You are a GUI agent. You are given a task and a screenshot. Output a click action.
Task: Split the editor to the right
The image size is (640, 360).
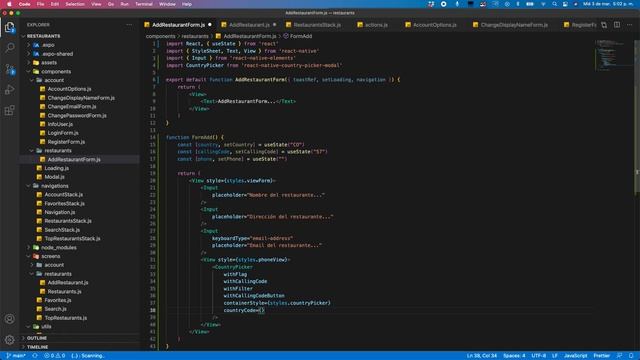click(617, 25)
